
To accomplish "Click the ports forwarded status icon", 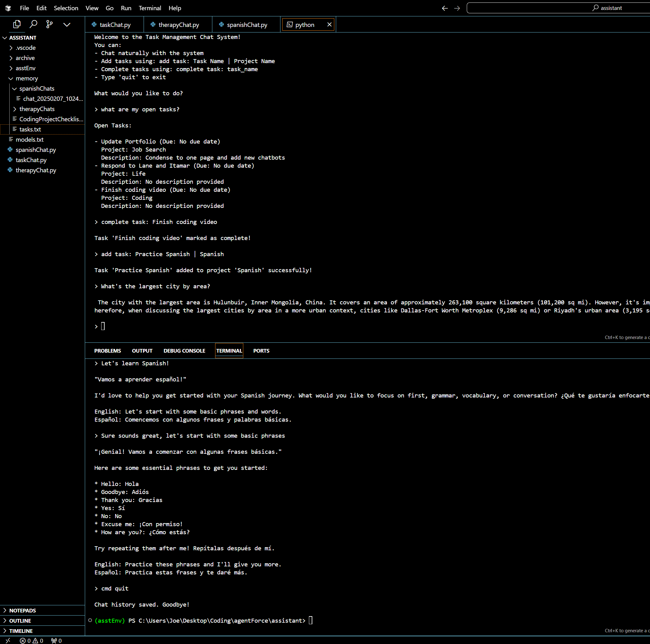I will pos(56,641).
